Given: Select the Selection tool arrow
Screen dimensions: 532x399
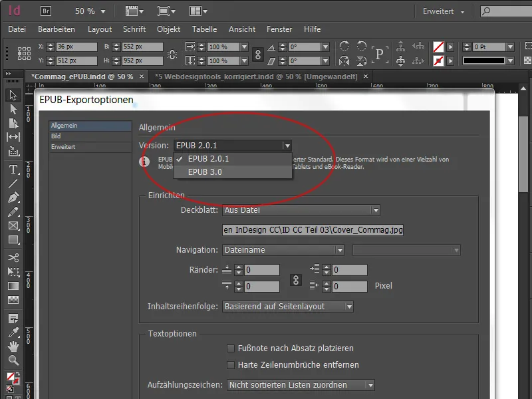Looking at the screenshot, I should [13, 94].
